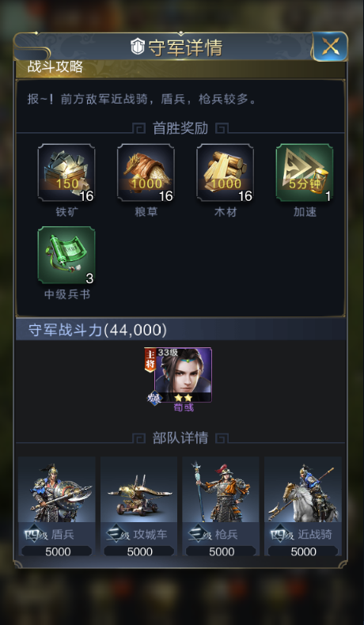The width and height of the screenshot is (364, 625).
Task: Close the 守军详情 dialog with X button
Action: coord(330,47)
